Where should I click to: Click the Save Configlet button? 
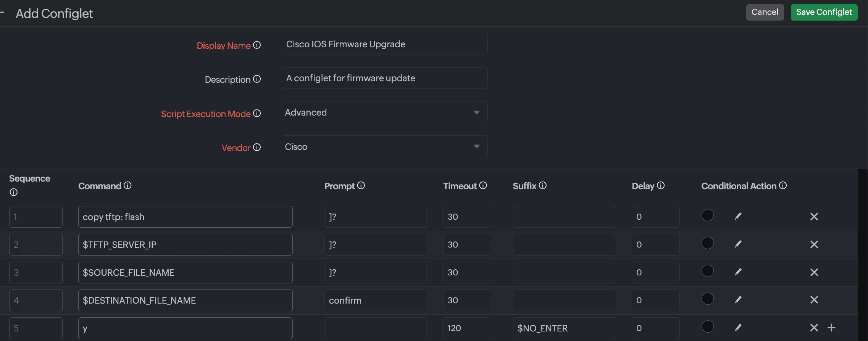tap(824, 12)
